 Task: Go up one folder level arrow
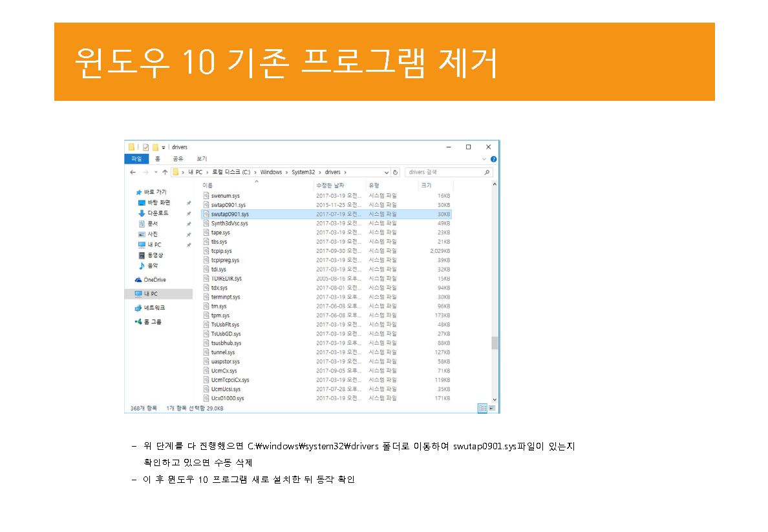(x=165, y=173)
